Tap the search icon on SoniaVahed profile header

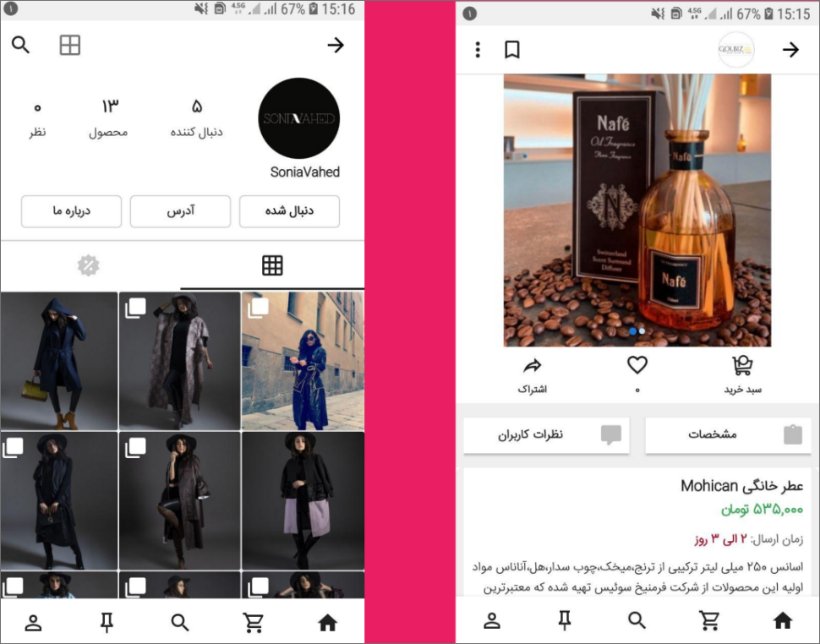click(x=20, y=45)
